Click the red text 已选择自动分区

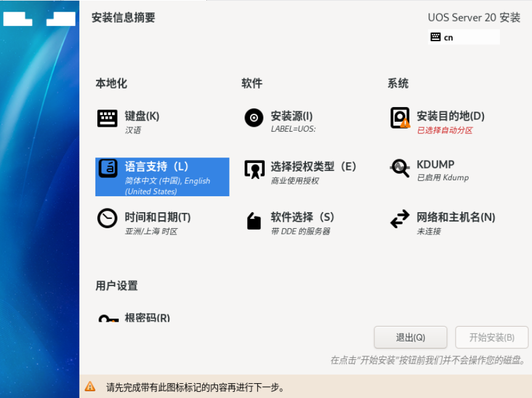(x=445, y=130)
